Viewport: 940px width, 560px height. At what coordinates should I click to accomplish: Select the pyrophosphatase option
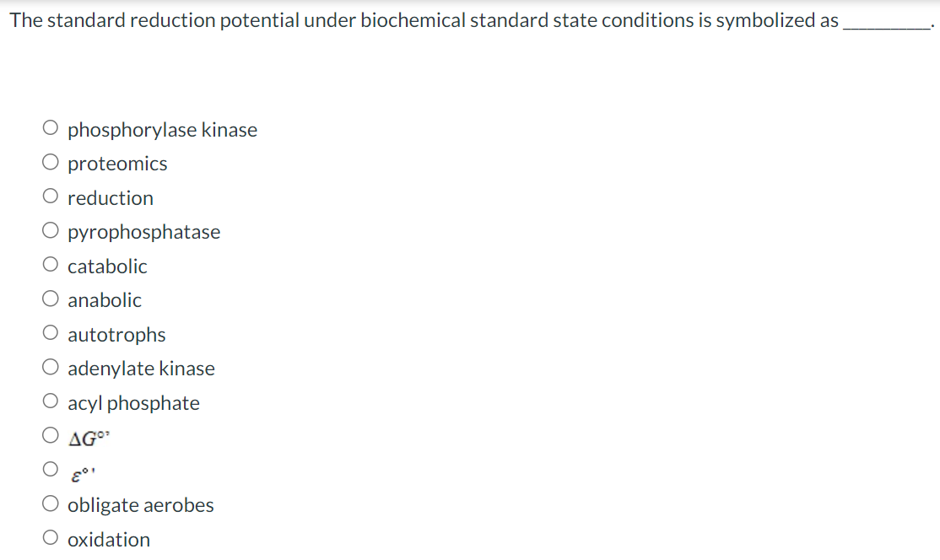pyautogui.click(x=50, y=229)
